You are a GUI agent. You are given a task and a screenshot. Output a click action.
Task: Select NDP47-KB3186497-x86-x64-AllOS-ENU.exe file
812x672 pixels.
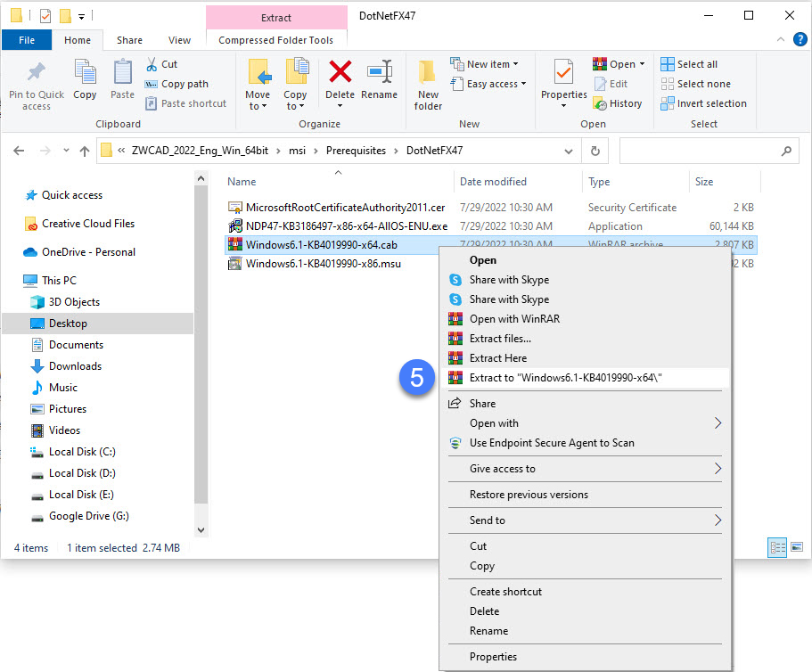click(x=347, y=226)
